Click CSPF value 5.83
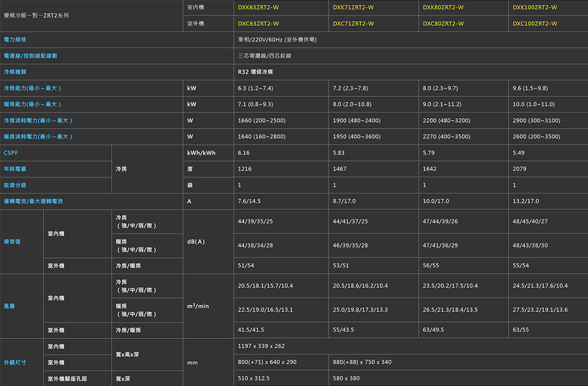 339,153
